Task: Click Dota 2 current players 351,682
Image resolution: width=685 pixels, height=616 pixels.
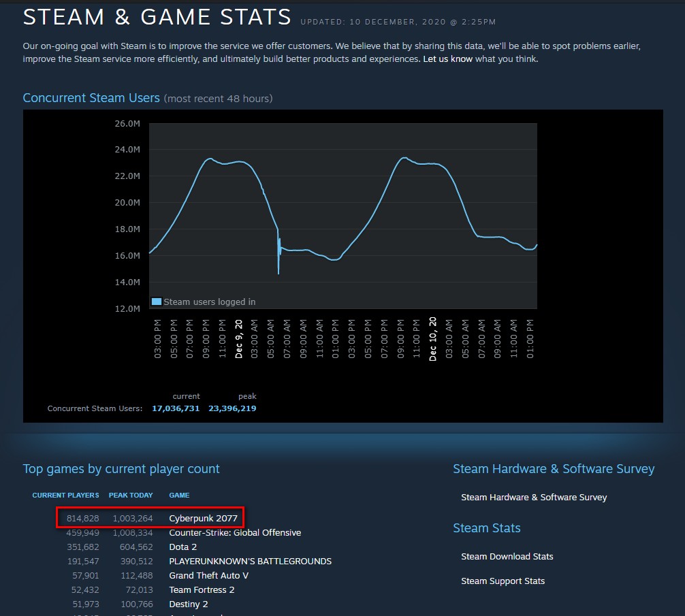Action: click(83, 547)
